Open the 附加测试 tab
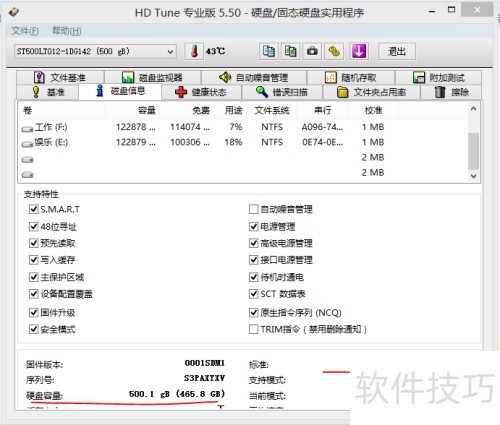Image resolution: width=500 pixels, height=425 pixels. click(x=438, y=77)
